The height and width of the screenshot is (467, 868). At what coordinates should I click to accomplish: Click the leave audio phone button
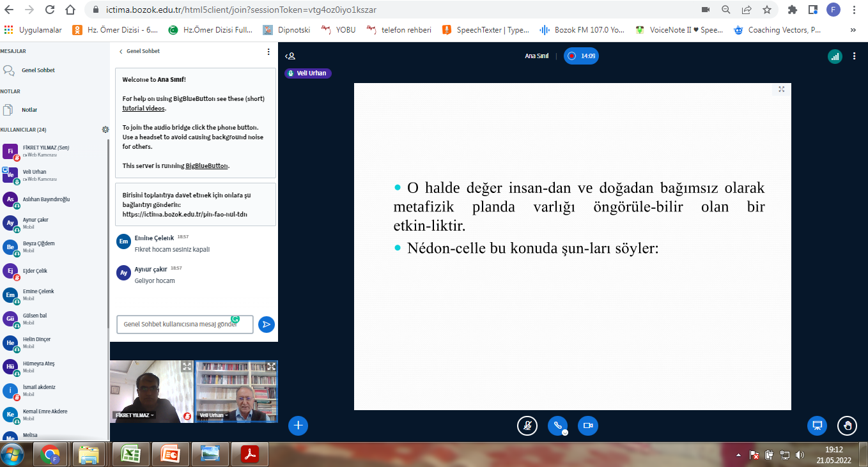point(557,426)
